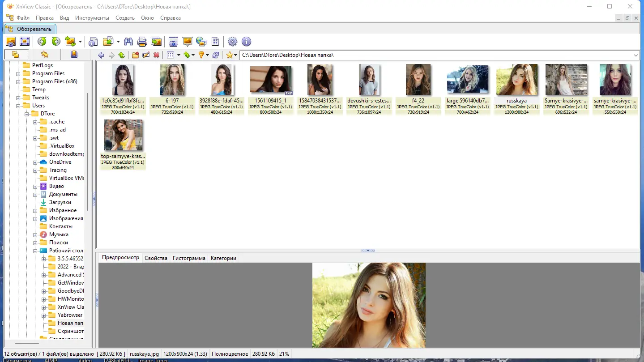Click the binoculars search icon

128,42
